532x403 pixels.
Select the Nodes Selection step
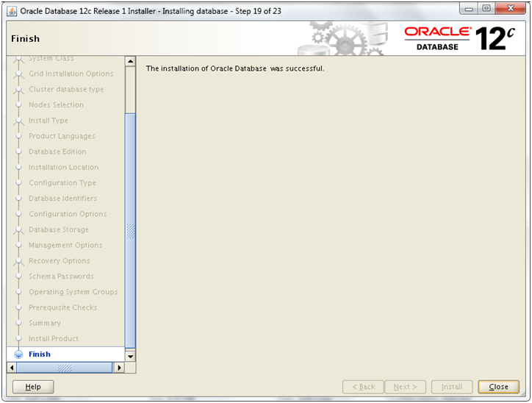[56, 104]
